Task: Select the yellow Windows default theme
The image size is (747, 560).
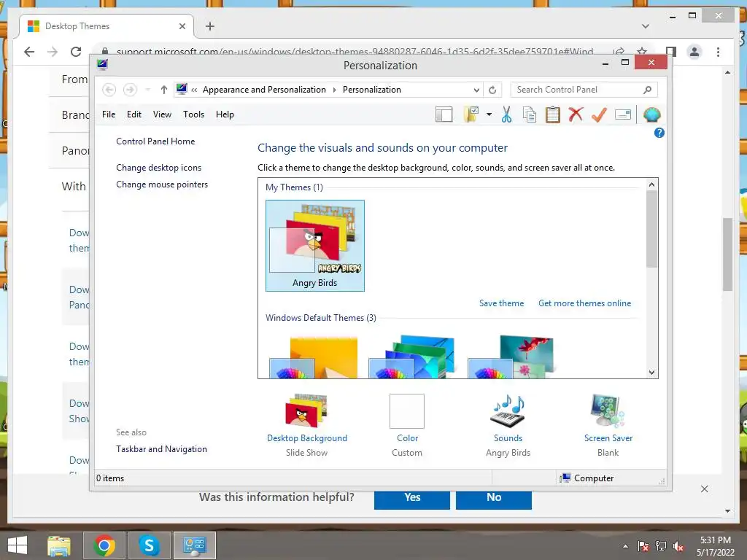Action: [314, 357]
